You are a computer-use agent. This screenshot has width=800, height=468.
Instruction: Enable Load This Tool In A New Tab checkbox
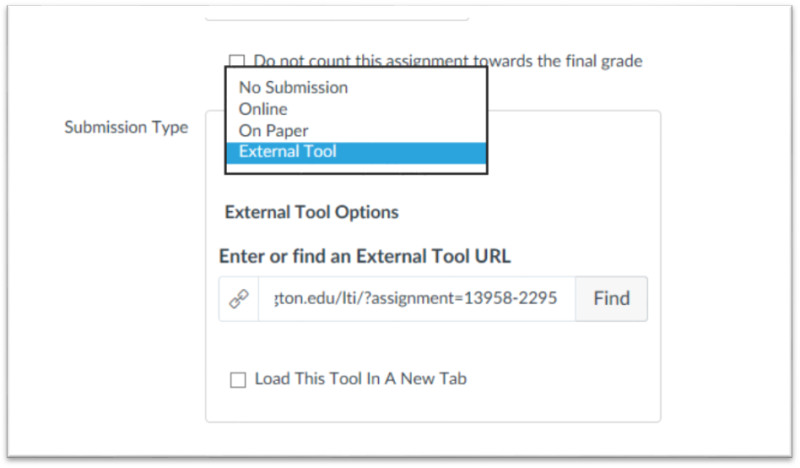(238, 380)
